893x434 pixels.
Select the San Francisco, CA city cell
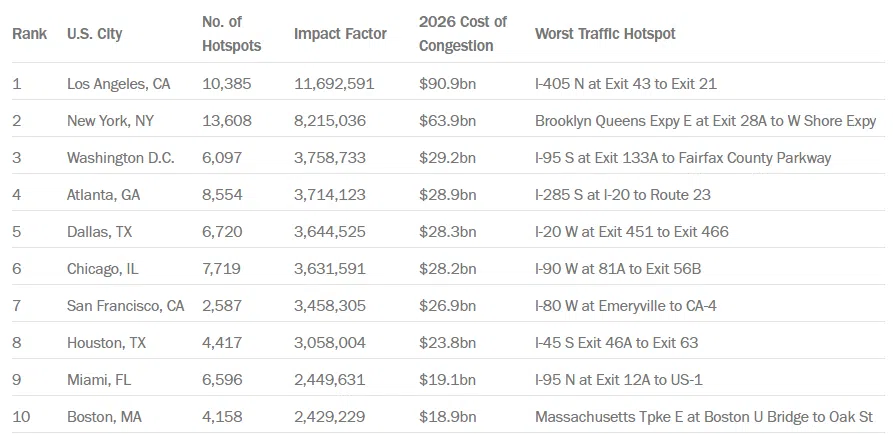coord(125,306)
